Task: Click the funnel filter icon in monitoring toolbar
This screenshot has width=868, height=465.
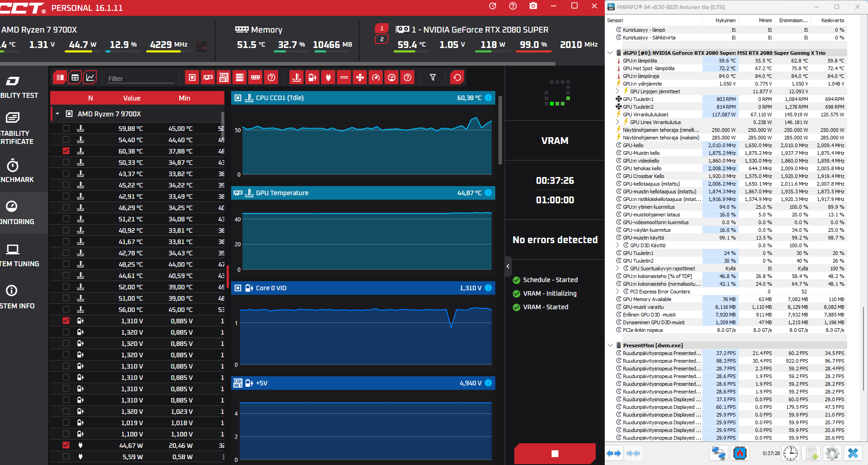Action: tap(433, 77)
